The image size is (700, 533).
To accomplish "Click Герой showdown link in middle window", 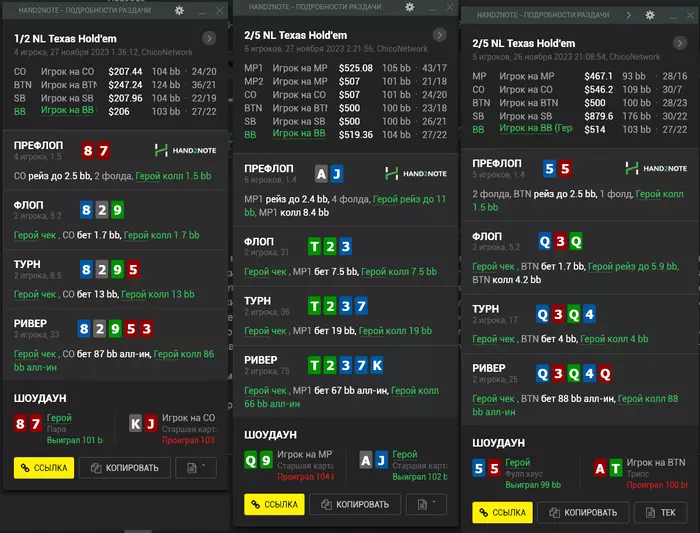I will (405, 454).
